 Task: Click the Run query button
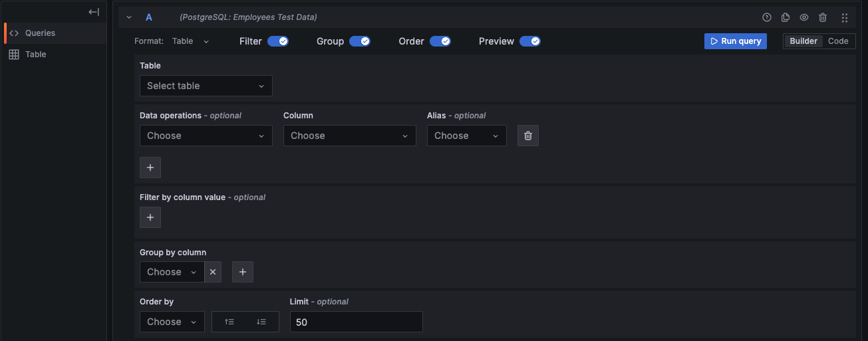tap(735, 41)
